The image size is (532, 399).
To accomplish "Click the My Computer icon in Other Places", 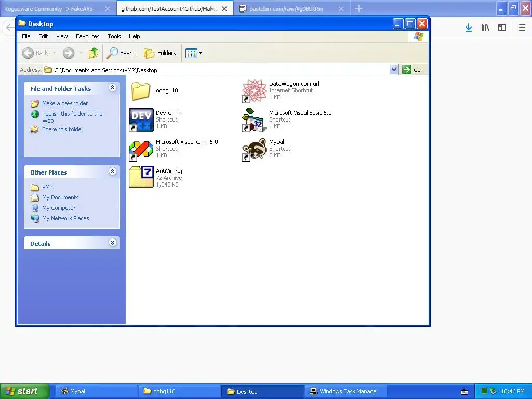I will pos(35,208).
